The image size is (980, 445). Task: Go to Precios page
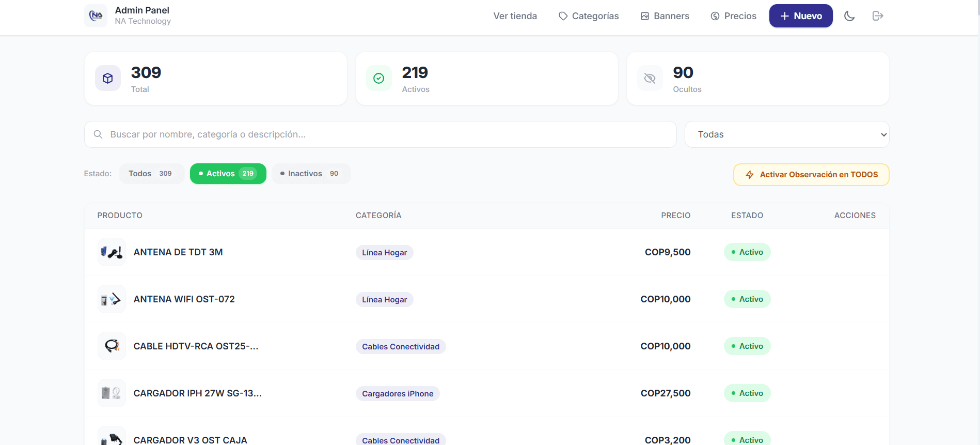pyautogui.click(x=733, y=16)
